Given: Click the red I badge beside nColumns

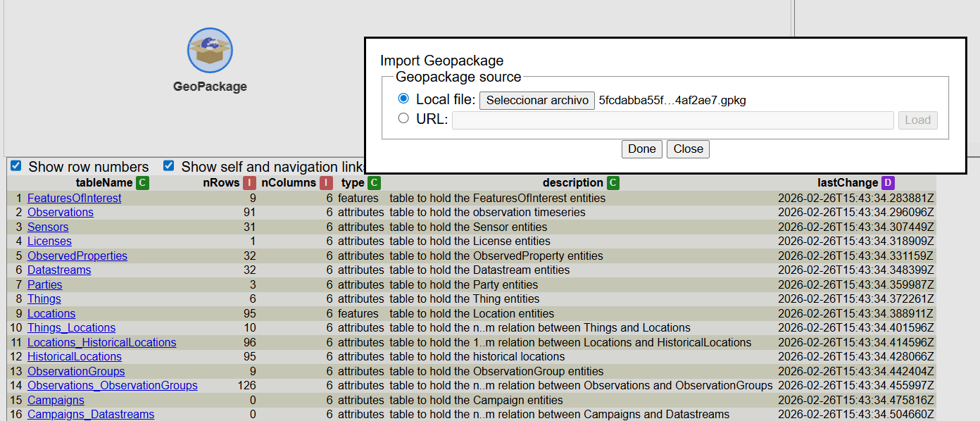Looking at the screenshot, I should pyautogui.click(x=326, y=183).
